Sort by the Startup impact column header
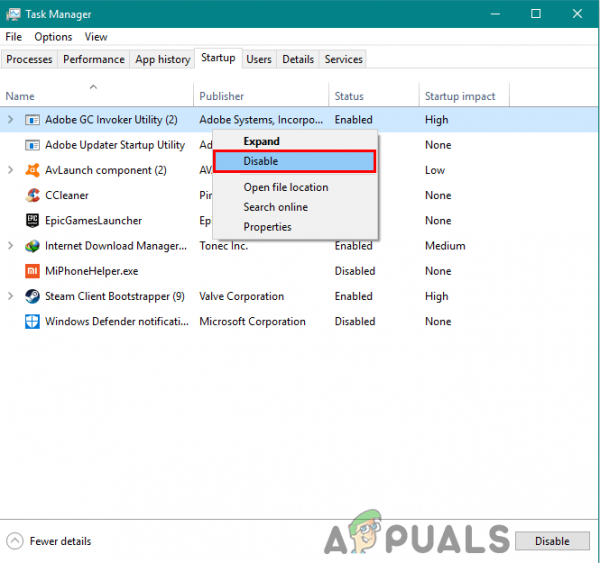 click(x=460, y=96)
